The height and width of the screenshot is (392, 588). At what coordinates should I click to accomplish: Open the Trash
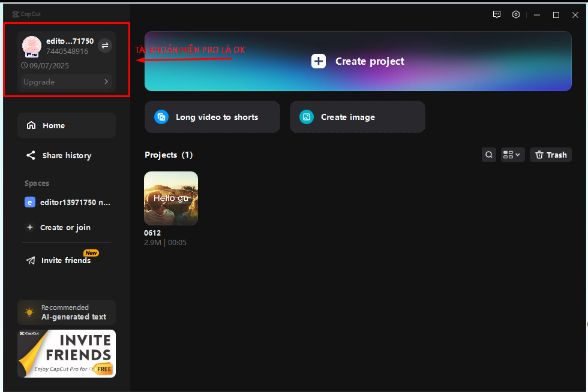click(551, 155)
